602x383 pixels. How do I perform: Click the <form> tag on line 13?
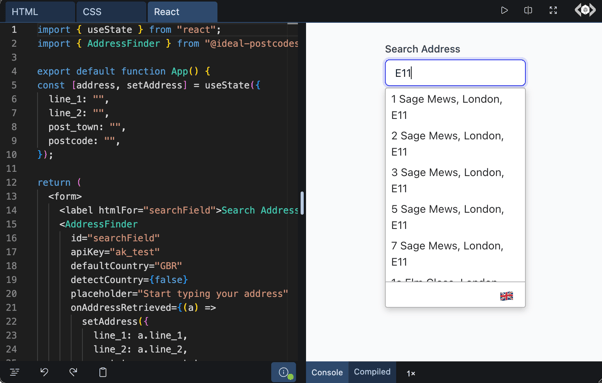click(x=65, y=196)
